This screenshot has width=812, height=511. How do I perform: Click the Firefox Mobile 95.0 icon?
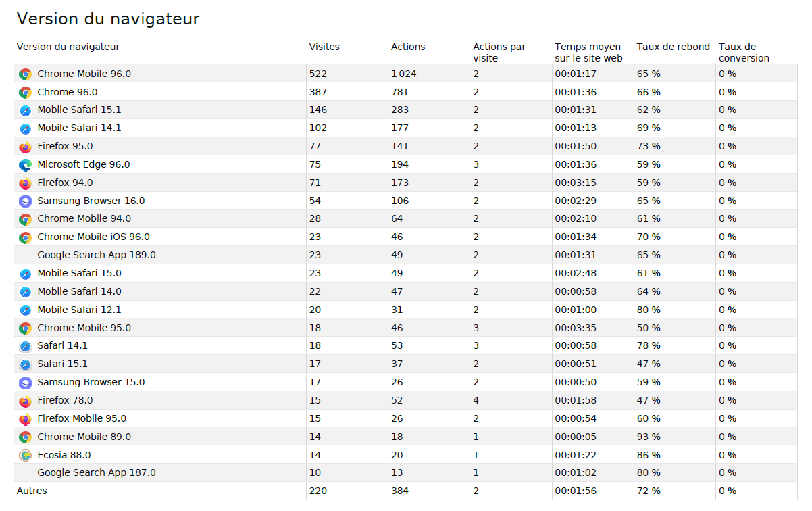(x=26, y=419)
